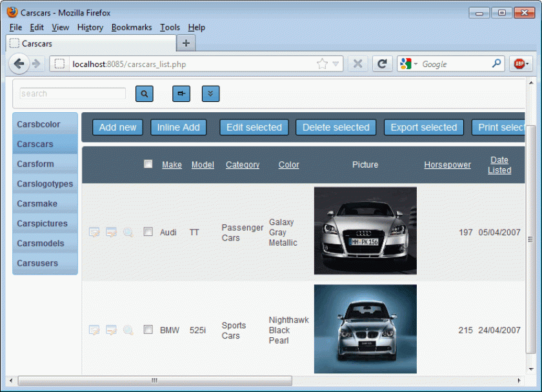542x392 pixels.
Task: Click the view magnifier icon for BMW row
Action: click(x=128, y=330)
